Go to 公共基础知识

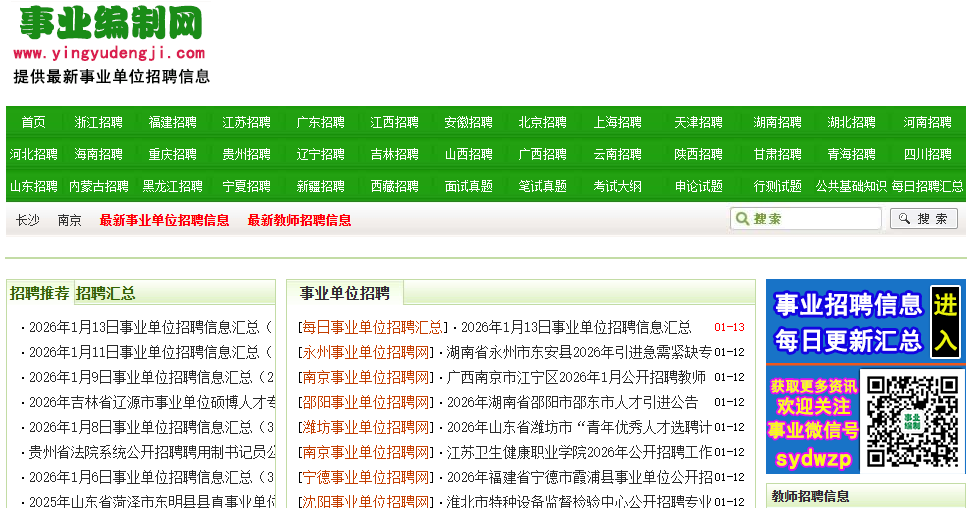[x=851, y=186]
